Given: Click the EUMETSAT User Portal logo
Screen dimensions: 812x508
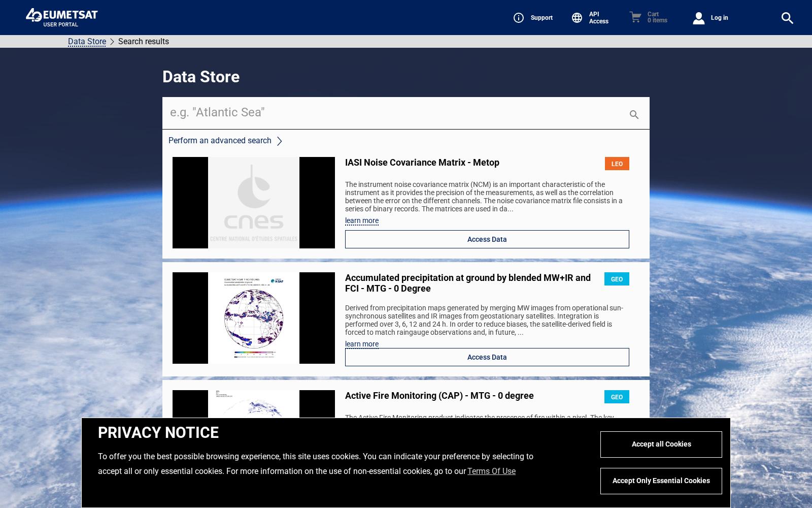Looking at the screenshot, I should click(61, 17).
